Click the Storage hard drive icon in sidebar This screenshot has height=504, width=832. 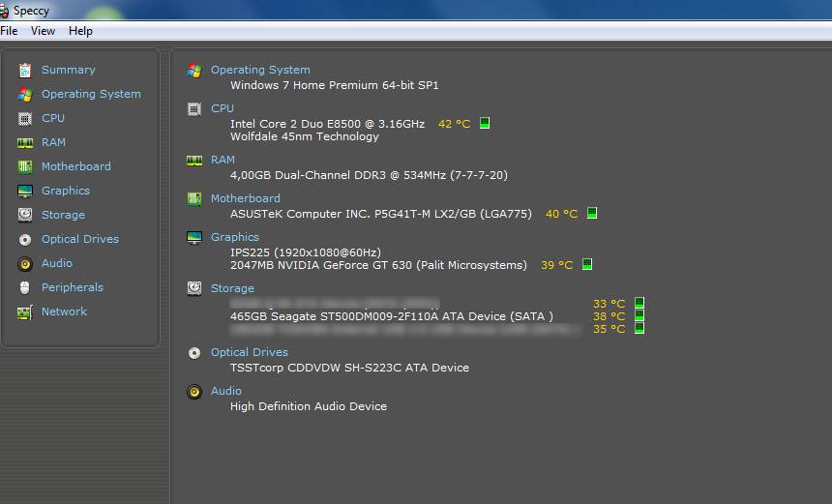(x=25, y=215)
